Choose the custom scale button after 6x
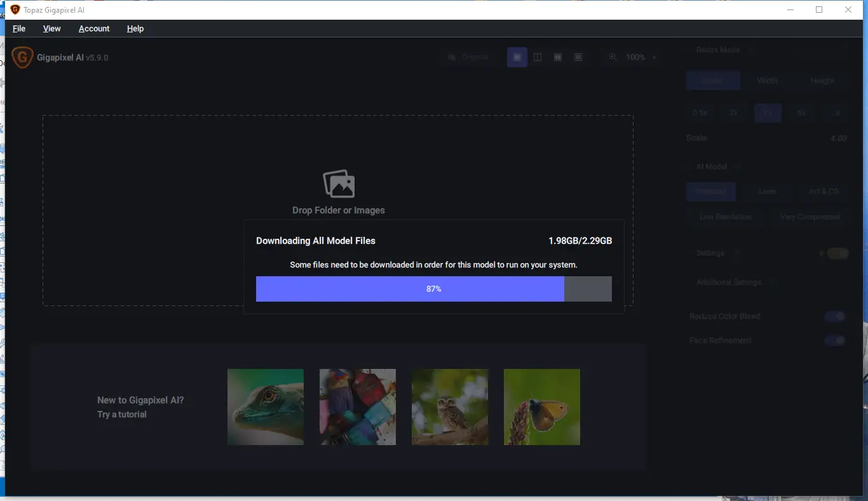868x501 pixels. [836, 112]
